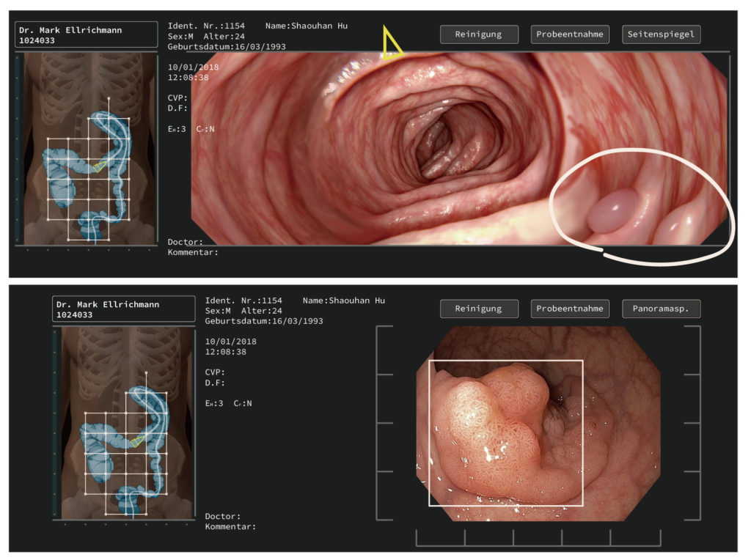Click "Sex:M" in the upper panel
The image size is (751, 560).
pos(180,37)
